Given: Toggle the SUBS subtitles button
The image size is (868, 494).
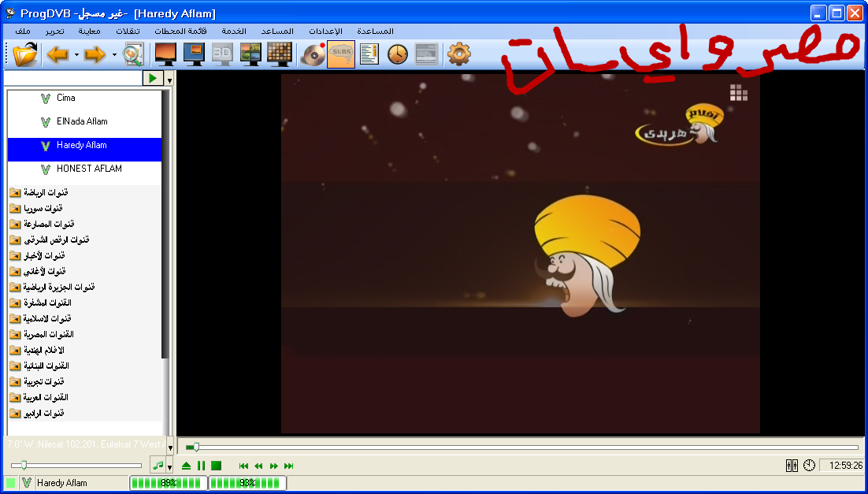Looking at the screenshot, I should tap(341, 54).
